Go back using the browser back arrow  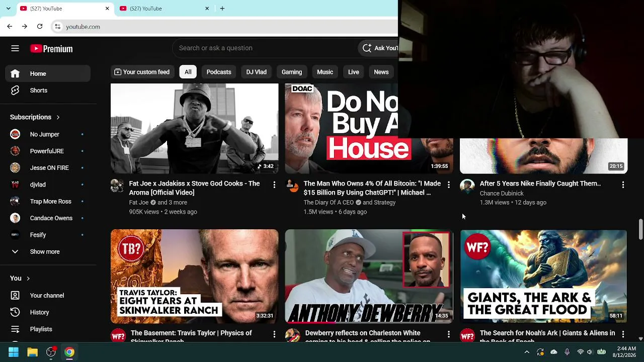(10, 26)
